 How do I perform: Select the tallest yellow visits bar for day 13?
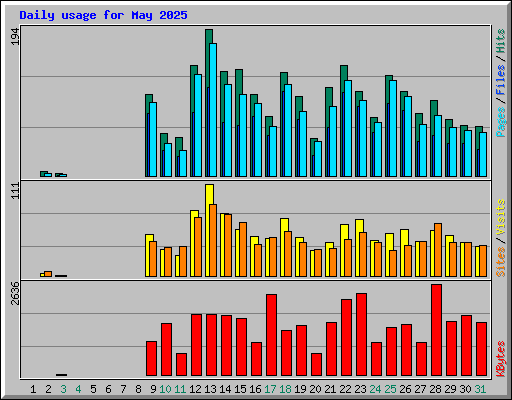[x=209, y=230]
